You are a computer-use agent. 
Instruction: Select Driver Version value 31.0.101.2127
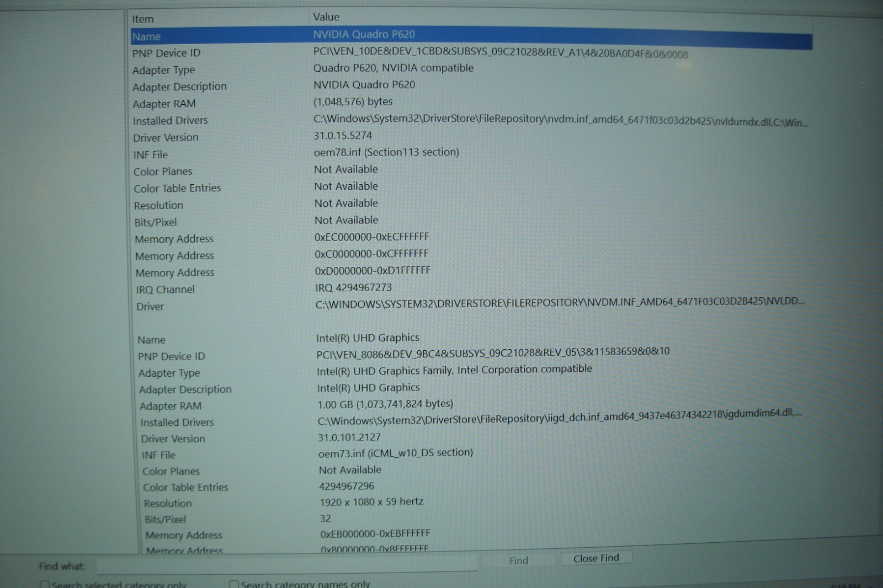click(349, 437)
